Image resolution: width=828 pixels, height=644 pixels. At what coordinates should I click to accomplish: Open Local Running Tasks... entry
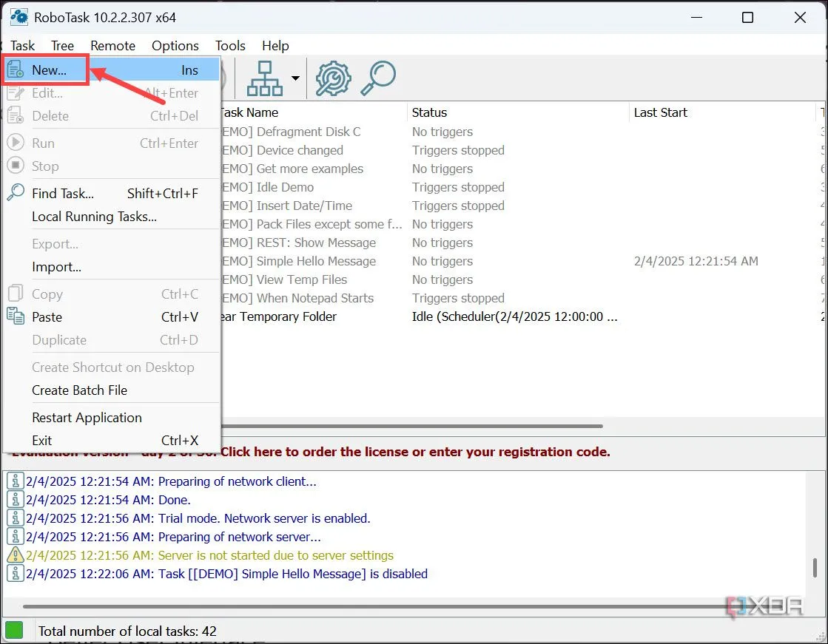point(111,217)
